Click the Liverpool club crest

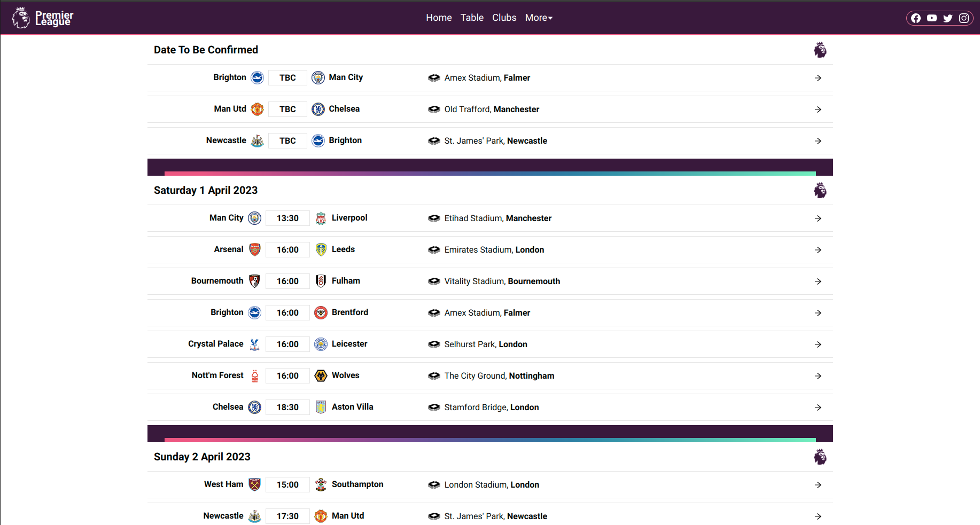click(x=321, y=218)
